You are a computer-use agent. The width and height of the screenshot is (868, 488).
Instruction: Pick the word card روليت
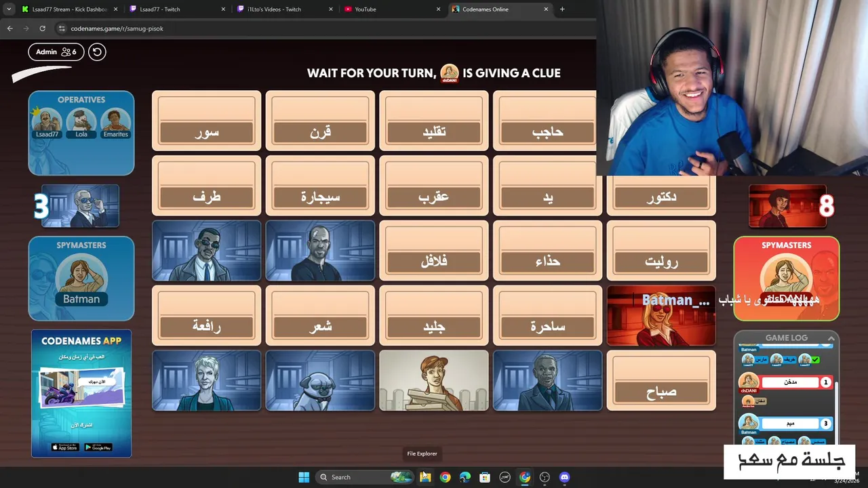661,251
